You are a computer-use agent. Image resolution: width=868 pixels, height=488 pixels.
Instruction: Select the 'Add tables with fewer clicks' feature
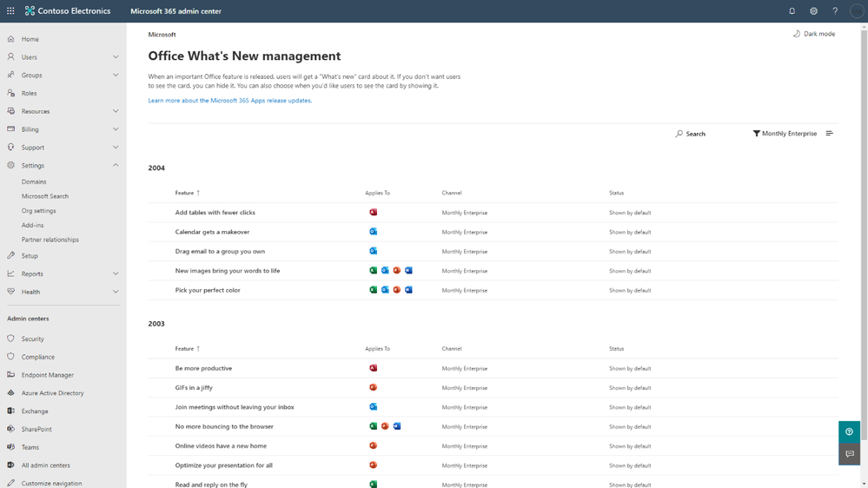coord(215,213)
